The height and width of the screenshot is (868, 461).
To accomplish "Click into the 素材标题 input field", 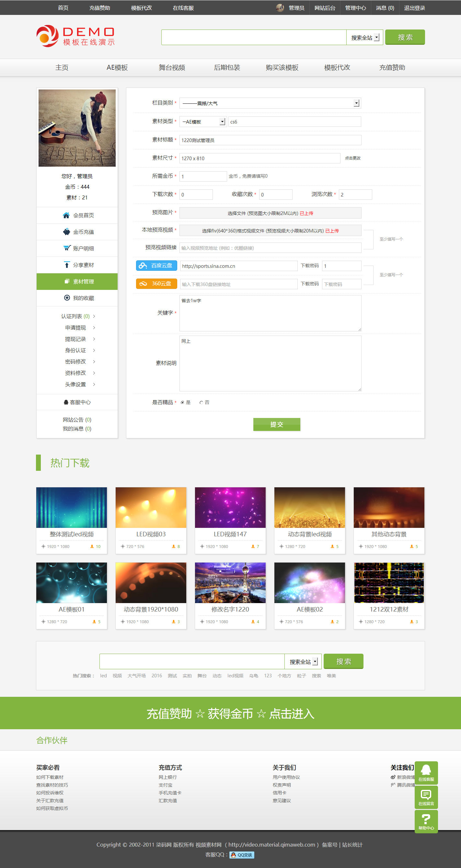I will click(270, 140).
